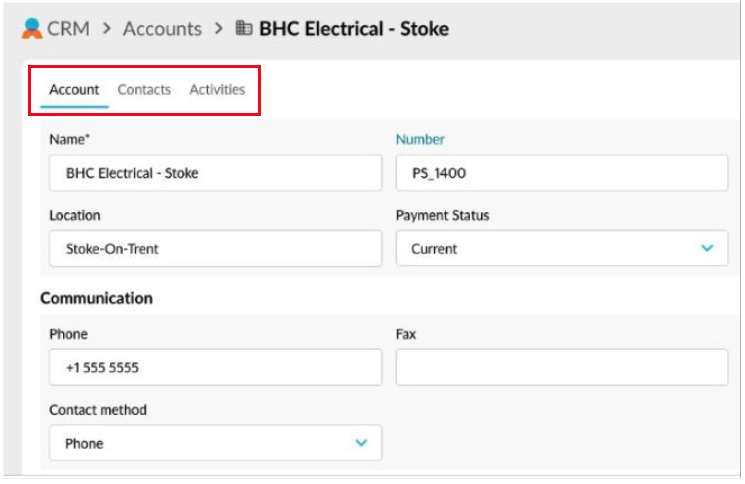Viewport: 745px width, 484px height.
Task: Click the building icon beside BHC Electrical title
Action: [243, 28]
